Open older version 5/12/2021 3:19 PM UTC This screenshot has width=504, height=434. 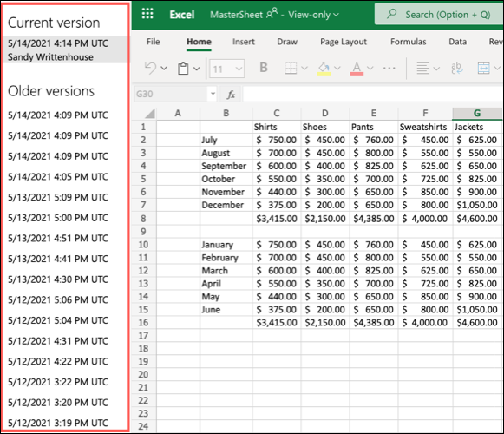(58, 423)
